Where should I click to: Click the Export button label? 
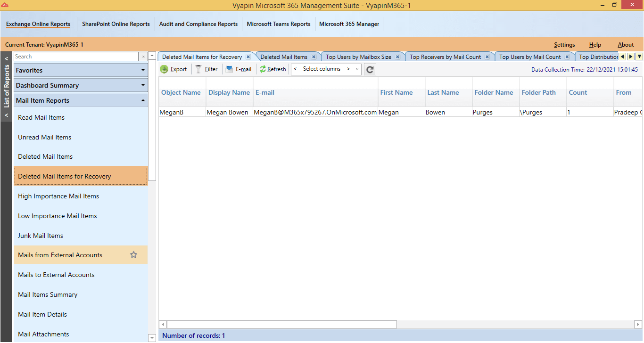tap(179, 69)
